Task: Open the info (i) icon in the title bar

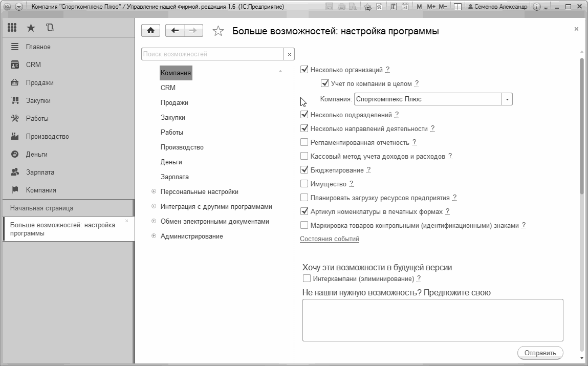Action: coord(537,7)
